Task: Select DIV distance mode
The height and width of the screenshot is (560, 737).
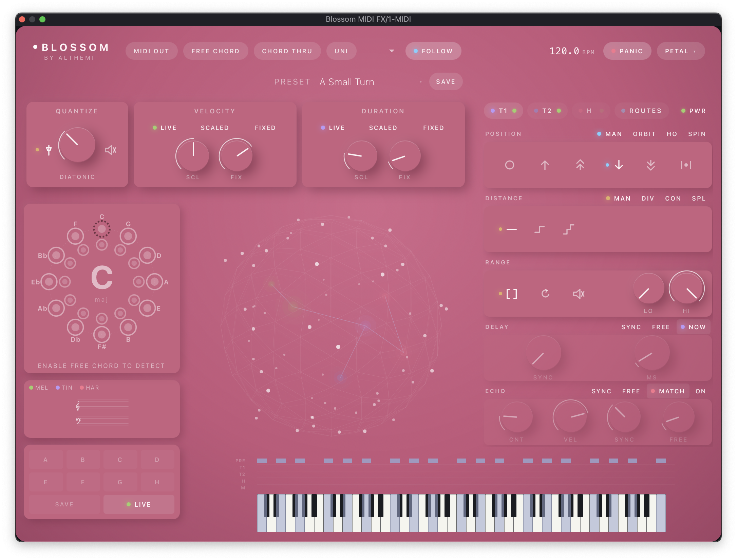Action: point(648,199)
